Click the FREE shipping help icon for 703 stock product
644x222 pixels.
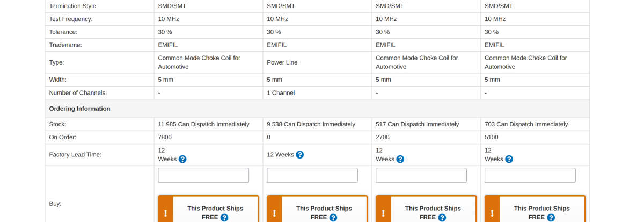click(x=551, y=218)
